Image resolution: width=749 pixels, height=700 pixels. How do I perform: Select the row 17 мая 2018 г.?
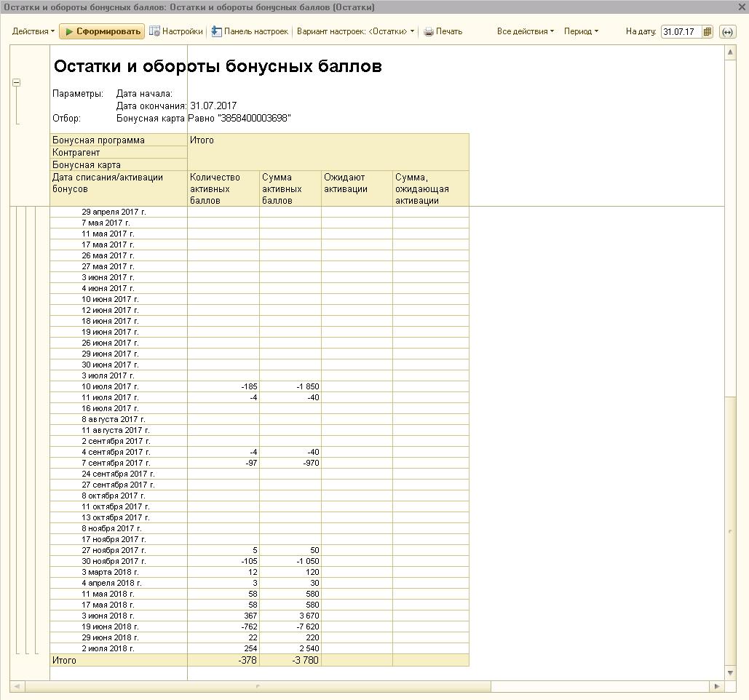coord(259,605)
